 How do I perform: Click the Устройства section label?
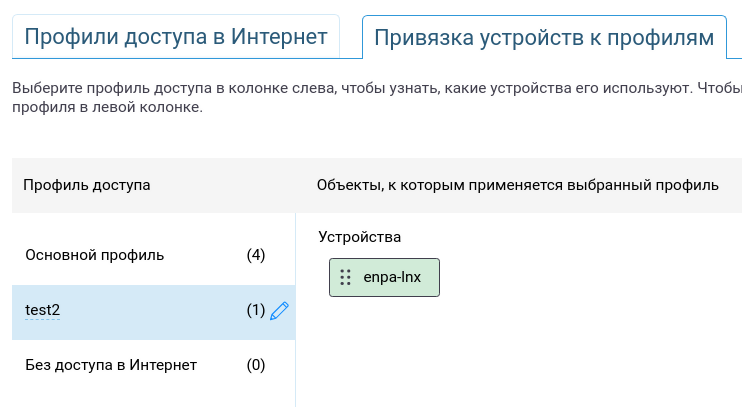[360, 237]
